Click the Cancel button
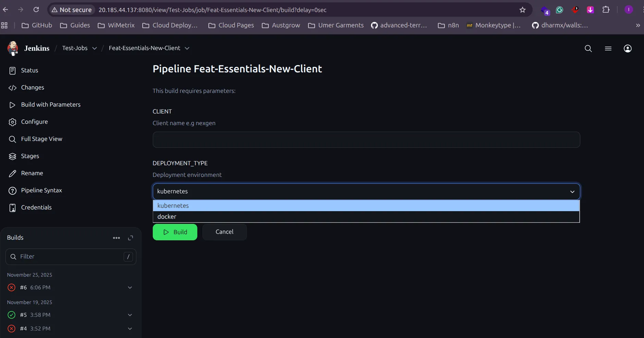The height and width of the screenshot is (338, 644). point(224,232)
